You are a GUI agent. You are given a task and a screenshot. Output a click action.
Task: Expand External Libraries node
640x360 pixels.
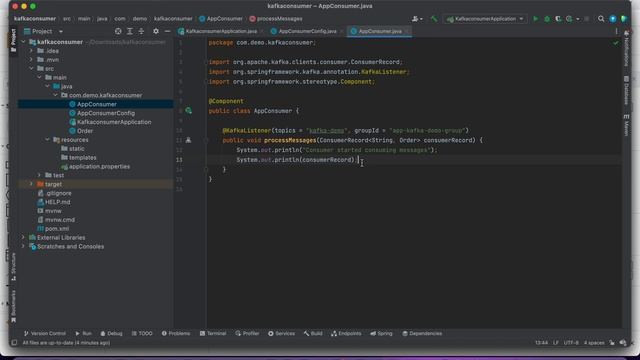[x=23, y=238]
